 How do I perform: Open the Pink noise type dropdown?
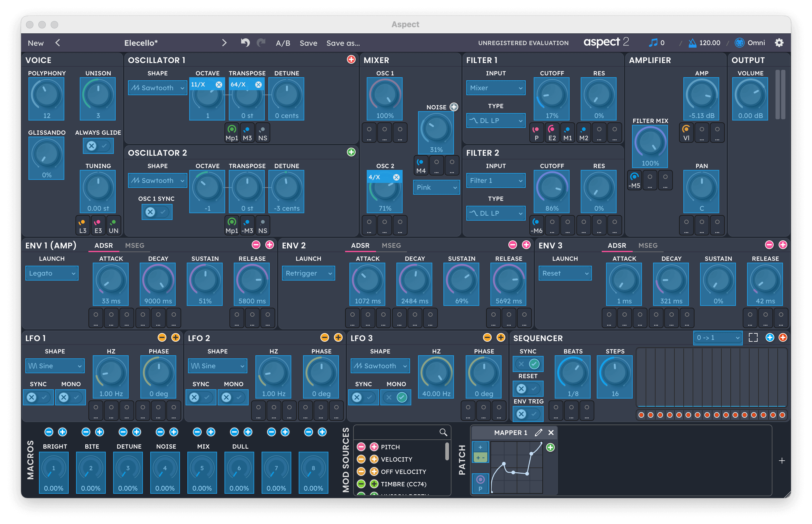tap(437, 188)
